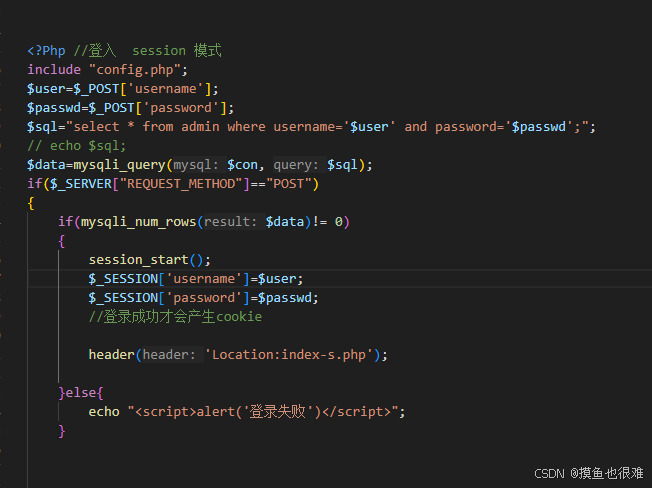Click the echo alert('登录失败') line
Viewport: 652px width, 488px height.
pyautogui.click(x=247, y=412)
